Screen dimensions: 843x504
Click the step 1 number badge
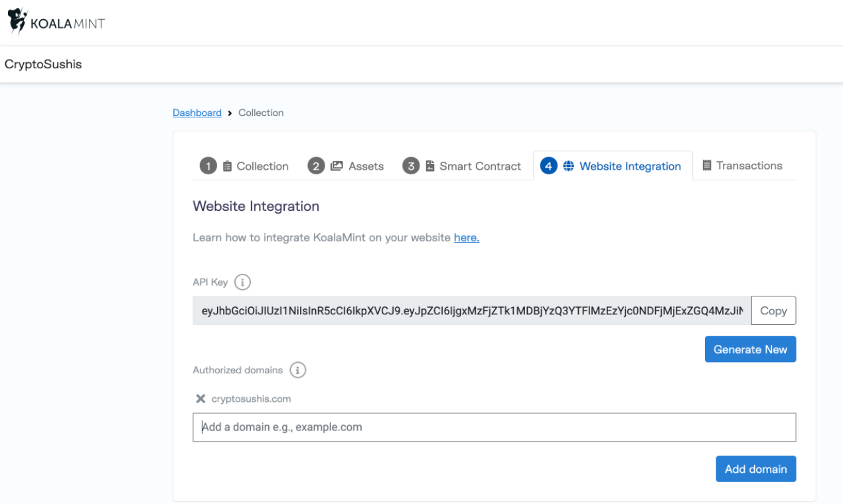(x=208, y=166)
